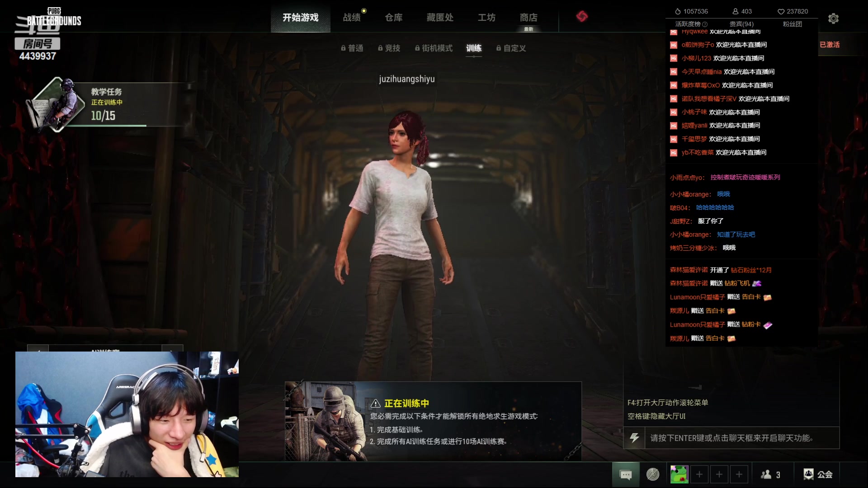This screenshot has width=868, height=488.
Task: Open the 藏匿处 hideout tab
Action: [440, 17]
